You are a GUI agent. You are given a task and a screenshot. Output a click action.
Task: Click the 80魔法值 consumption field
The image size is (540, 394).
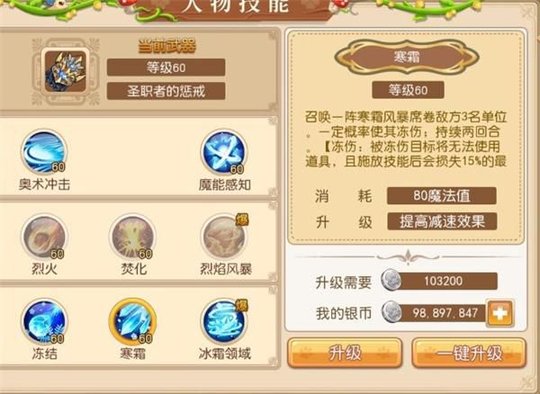442,196
